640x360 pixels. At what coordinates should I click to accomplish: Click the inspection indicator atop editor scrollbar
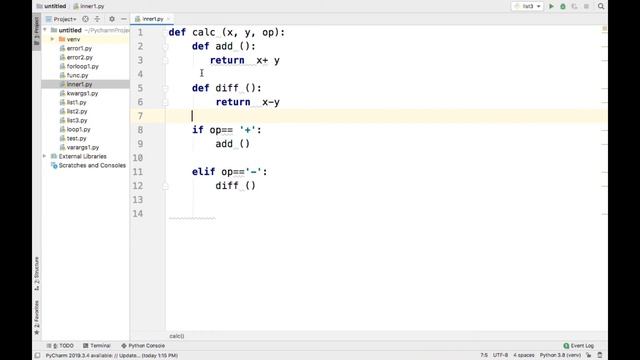(604, 29)
